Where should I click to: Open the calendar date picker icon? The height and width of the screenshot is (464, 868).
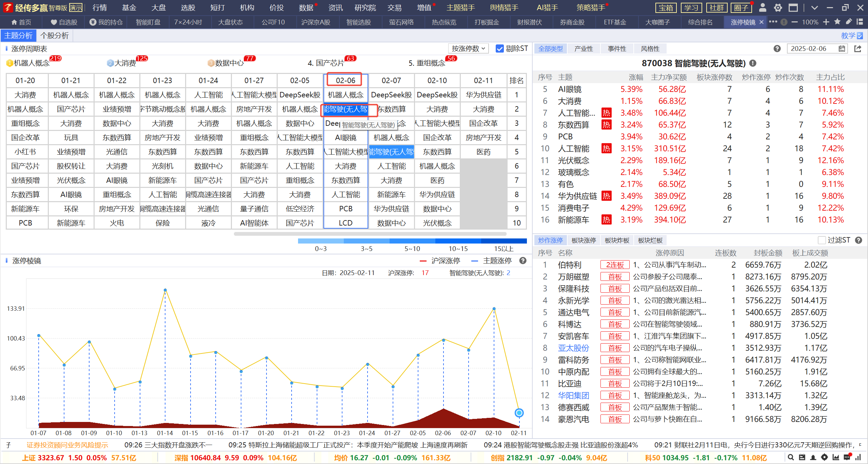point(842,49)
